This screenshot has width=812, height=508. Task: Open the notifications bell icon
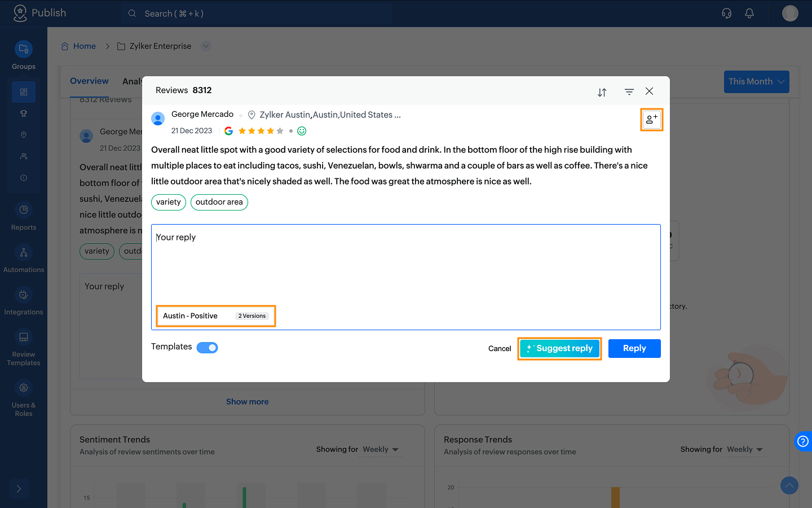(749, 13)
